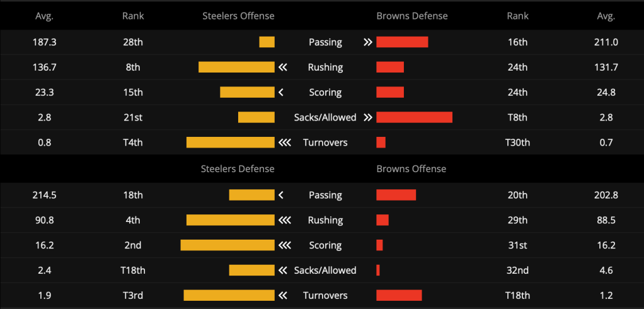This screenshot has width=644, height=309.
Task: Click the single arrow beside offense Scoring
Action: point(281,92)
